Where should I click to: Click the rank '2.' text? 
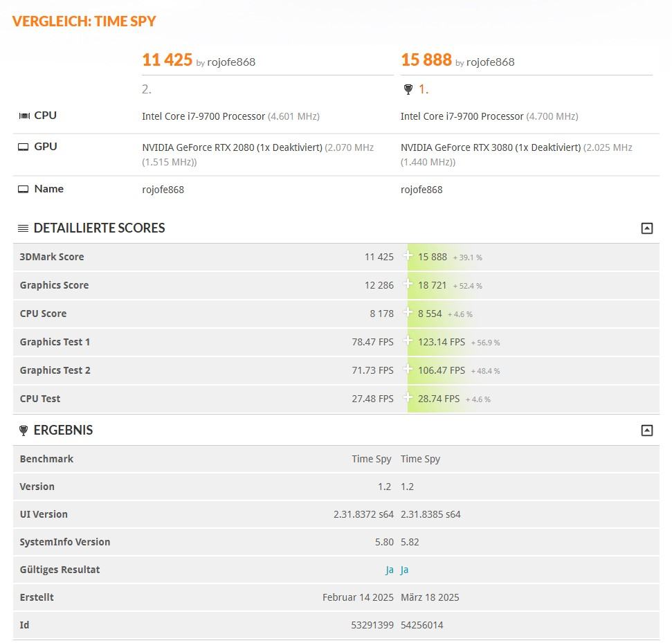pos(147,89)
